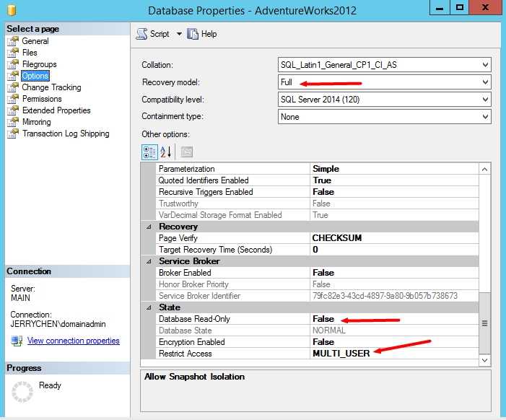The width and height of the screenshot is (506, 420).
Task: Open the General page
Action: (x=35, y=41)
